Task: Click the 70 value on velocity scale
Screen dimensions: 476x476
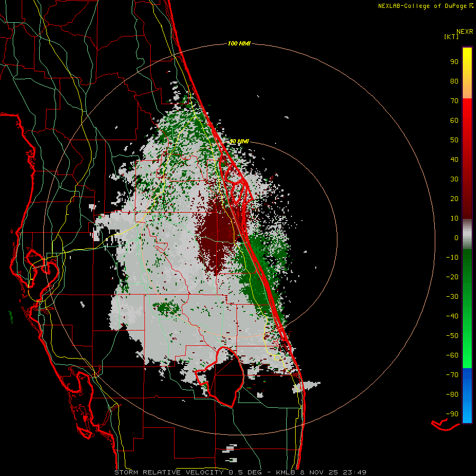Action: [454, 101]
